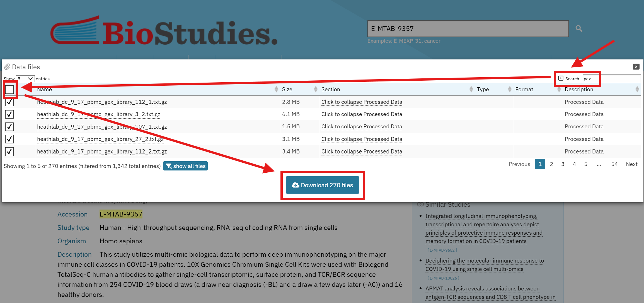Click the show all files button

(185, 166)
